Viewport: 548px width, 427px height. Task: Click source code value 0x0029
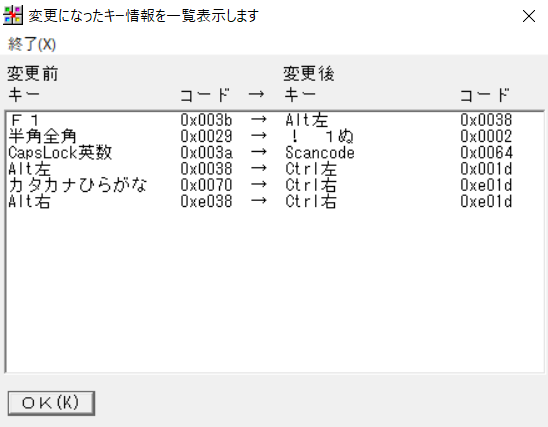(x=206, y=136)
